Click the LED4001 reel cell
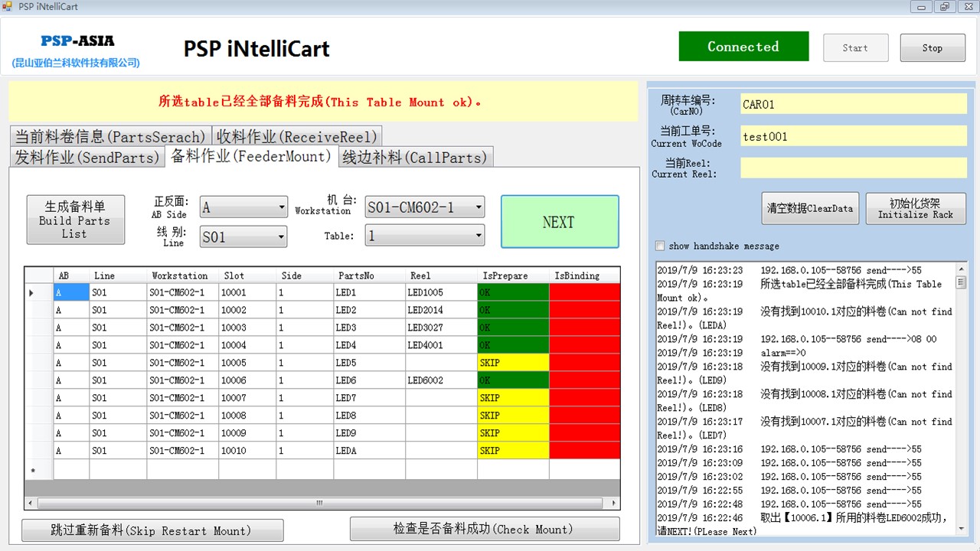This screenshot has height=551, width=980. pyautogui.click(x=441, y=345)
